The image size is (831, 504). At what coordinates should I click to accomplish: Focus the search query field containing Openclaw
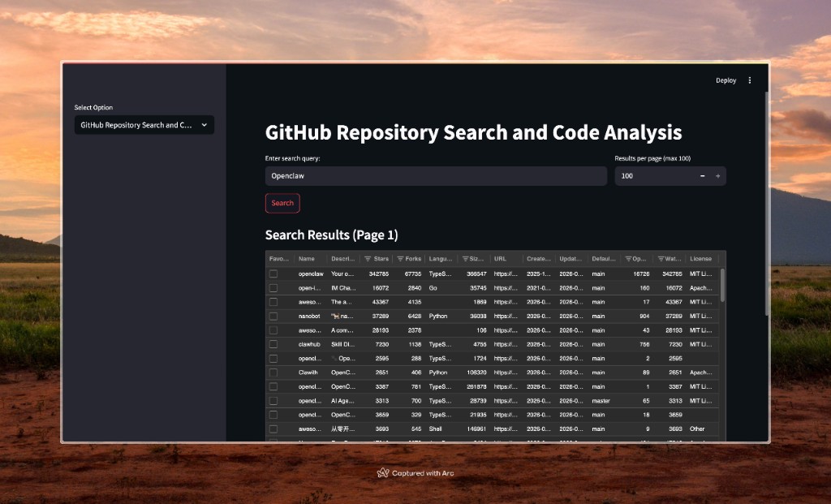coord(436,176)
